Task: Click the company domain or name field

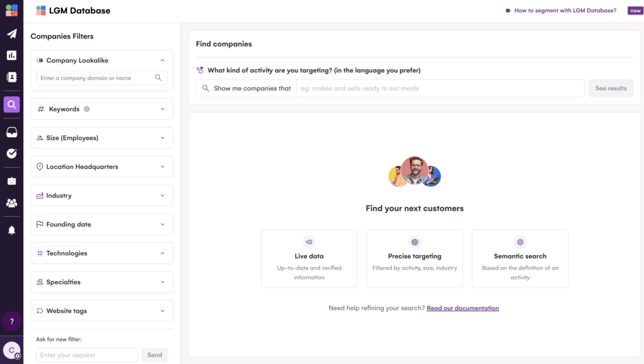Action: click(96, 79)
